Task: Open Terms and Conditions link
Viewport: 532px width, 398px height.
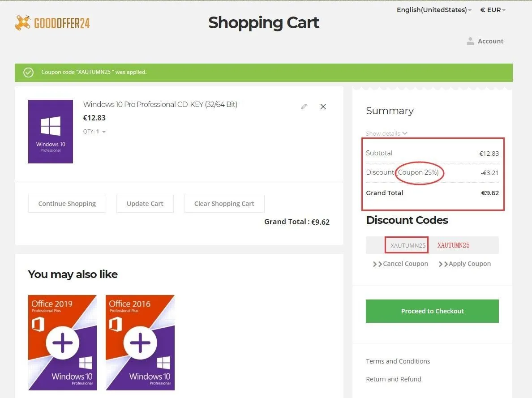Action: pyautogui.click(x=398, y=361)
